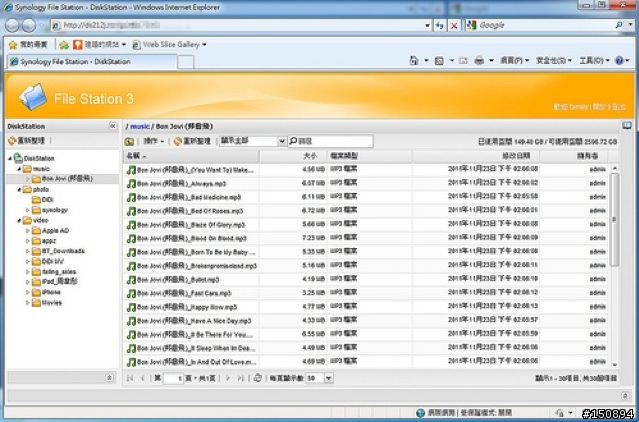Click music note icon of Bullet.mp3
The width and height of the screenshot is (639, 422).
[131, 280]
